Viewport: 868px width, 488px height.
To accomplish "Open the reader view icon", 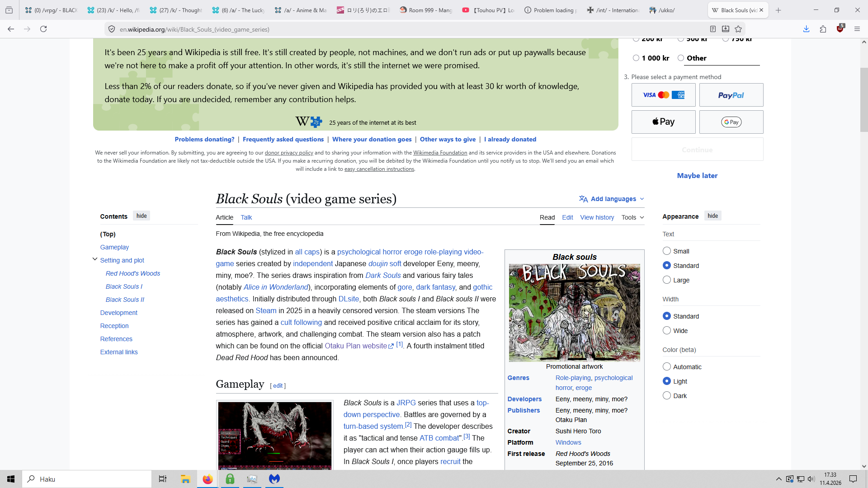I will coord(713,29).
